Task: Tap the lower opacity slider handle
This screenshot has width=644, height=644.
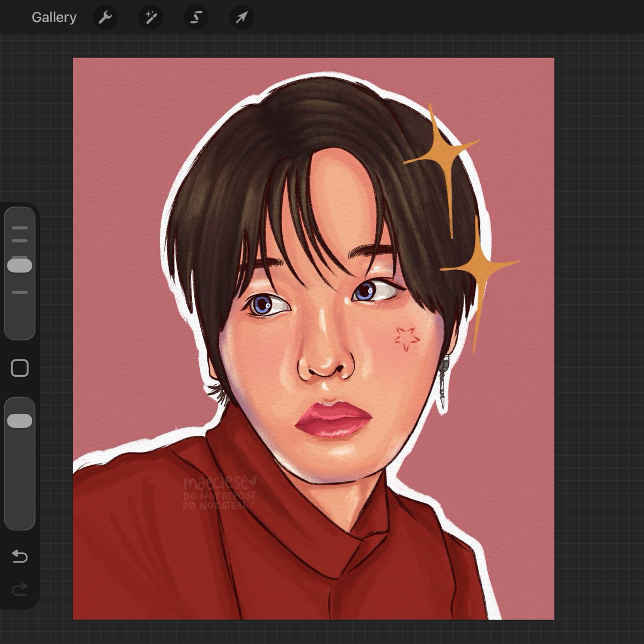Action: (20, 419)
